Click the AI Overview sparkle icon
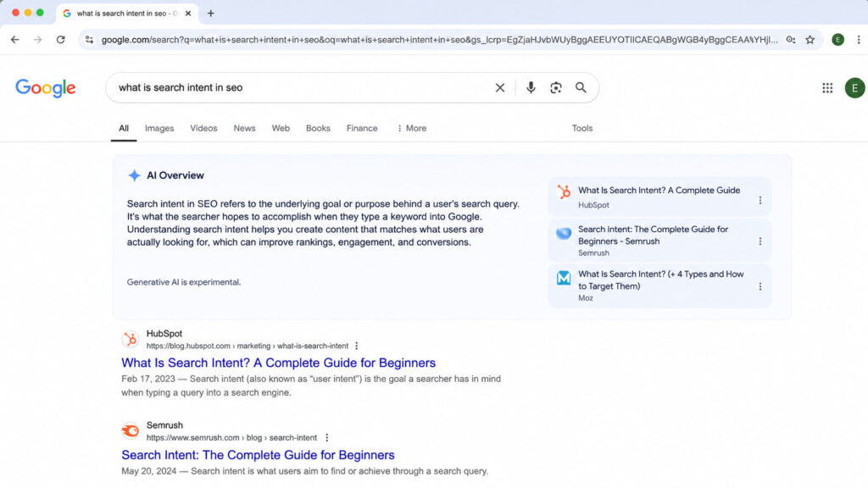This screenshot has width=868, height=488. click(134, 175)
